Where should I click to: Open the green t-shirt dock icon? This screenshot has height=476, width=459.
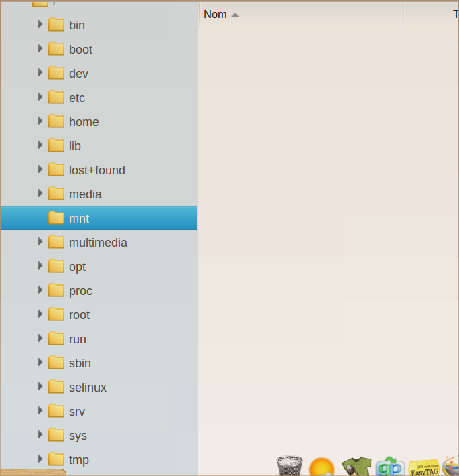(x=356, y=466)
